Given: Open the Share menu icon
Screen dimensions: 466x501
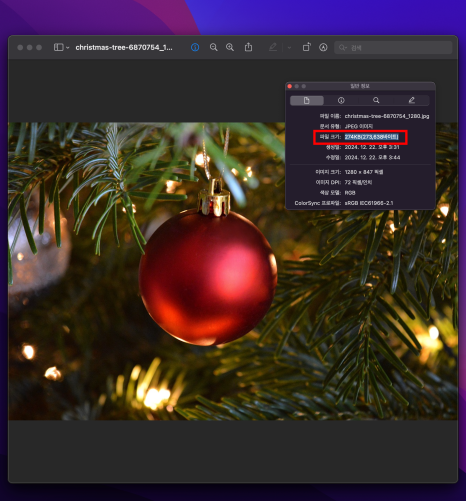Looking at the screenshot, I should click(248, 47).
